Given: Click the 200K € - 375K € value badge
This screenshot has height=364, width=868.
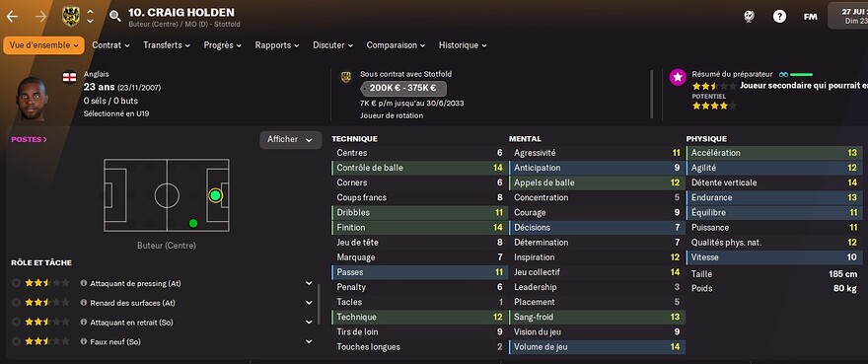Looking at the screenshot, I should coord(403,88).
